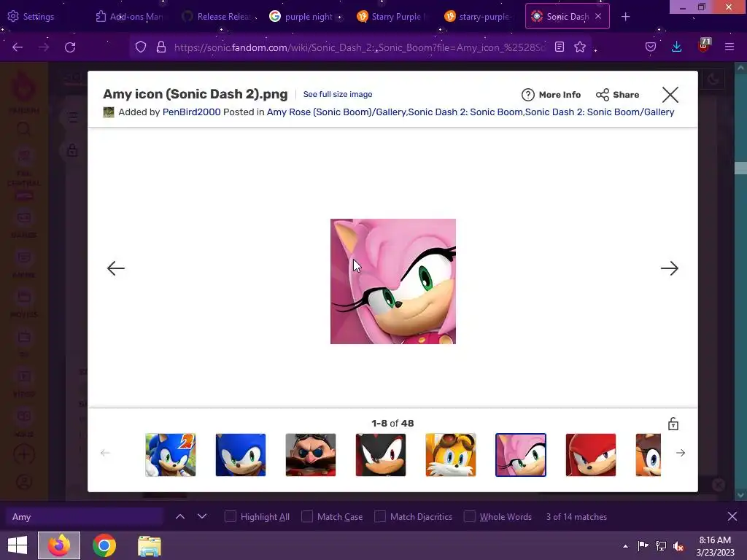This screenshot has height=560, width=747.
Task: Reload the current page
Action: click(70, 47)
